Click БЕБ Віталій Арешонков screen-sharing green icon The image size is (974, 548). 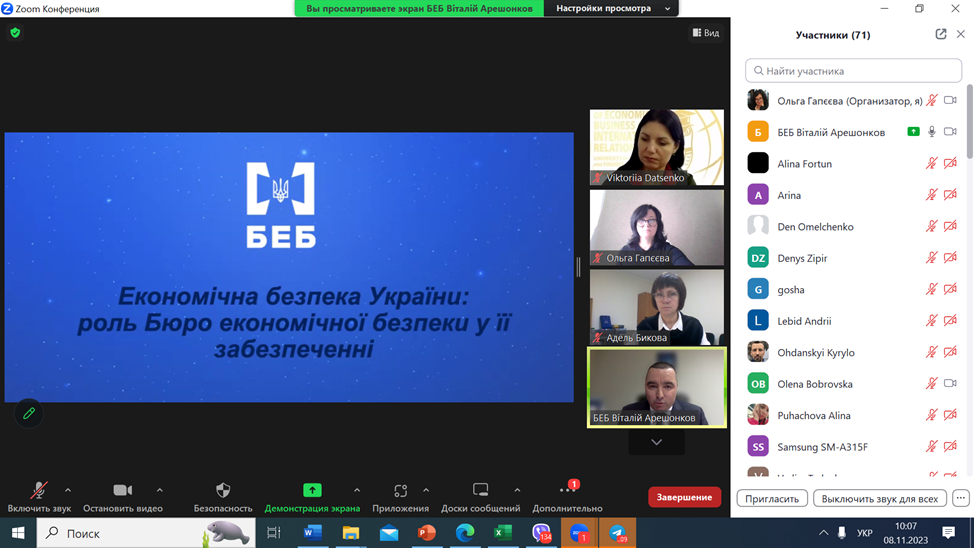[913, 132]
